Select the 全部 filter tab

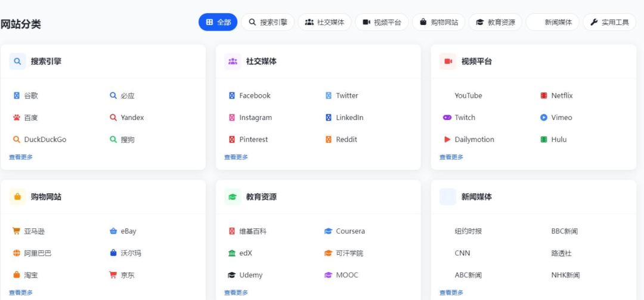[218, 22]
